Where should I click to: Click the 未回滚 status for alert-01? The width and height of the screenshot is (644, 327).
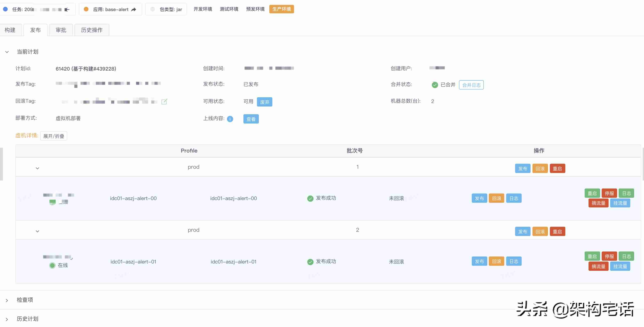point(396,262)
